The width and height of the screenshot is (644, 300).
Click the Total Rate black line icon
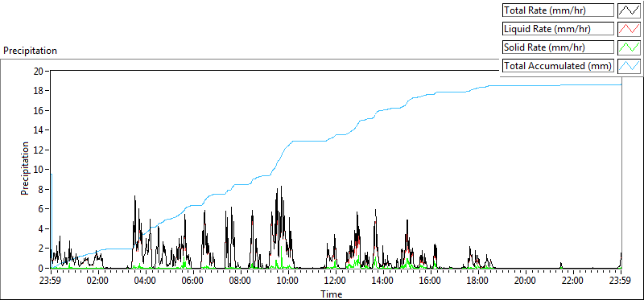(x=630, y=10)
